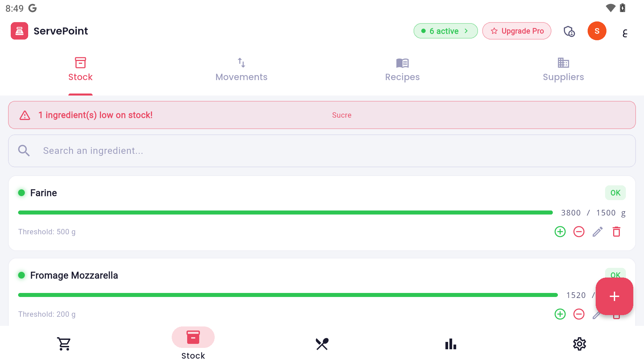
Task: Click the Upgrade Pro button
Action: click(x=517, y=31)
